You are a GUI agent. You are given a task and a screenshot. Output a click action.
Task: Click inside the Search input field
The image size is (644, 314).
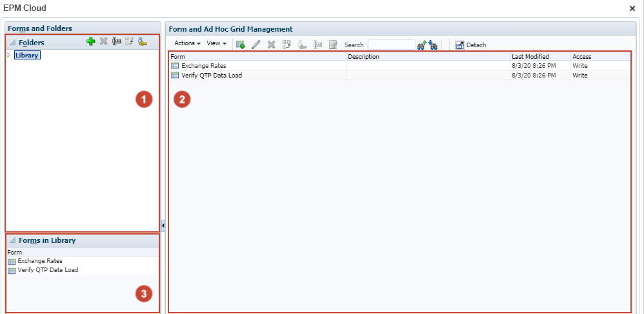[x=392, y=45]
